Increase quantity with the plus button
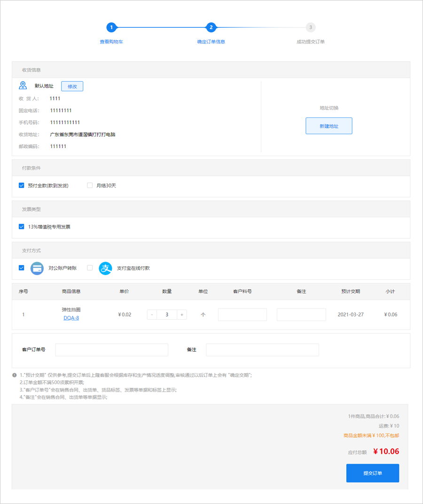The height and width of the screenshot is (504, 423). (x=182, y=315)
